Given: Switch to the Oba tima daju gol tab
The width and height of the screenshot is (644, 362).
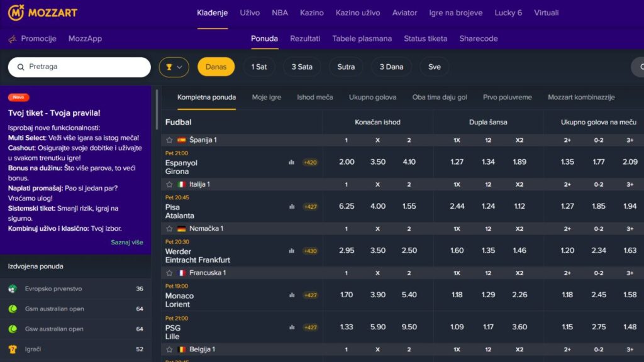Looking at the screenshot, I should tap(439, 97).
